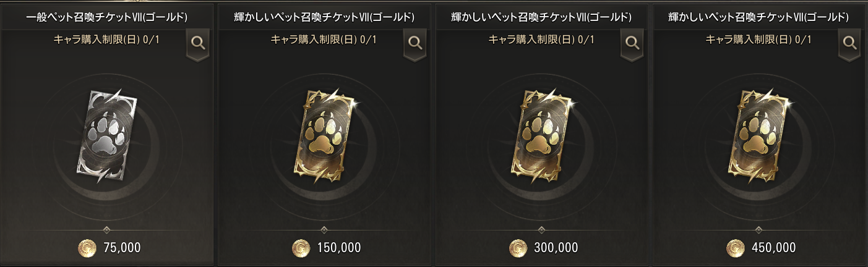The height and width of the screenshot is (267, 868).
Task: Click the gold coin icon beside 150,000
Action: point(300,248)
